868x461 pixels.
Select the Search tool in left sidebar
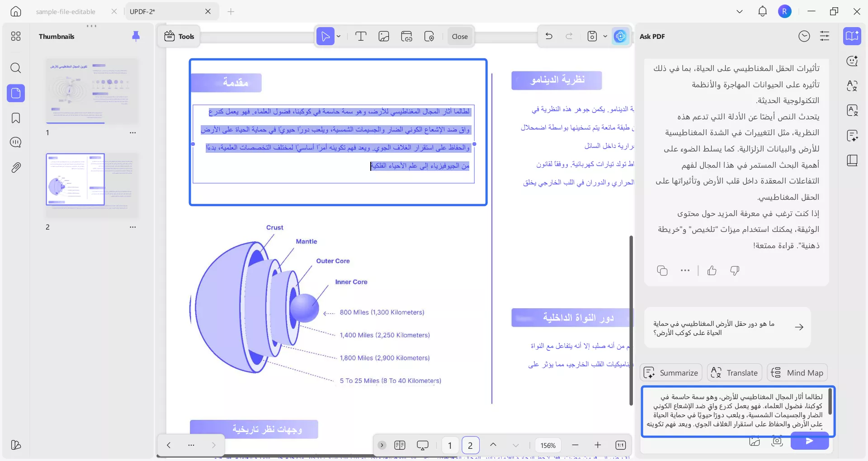(x=15, y=68)
